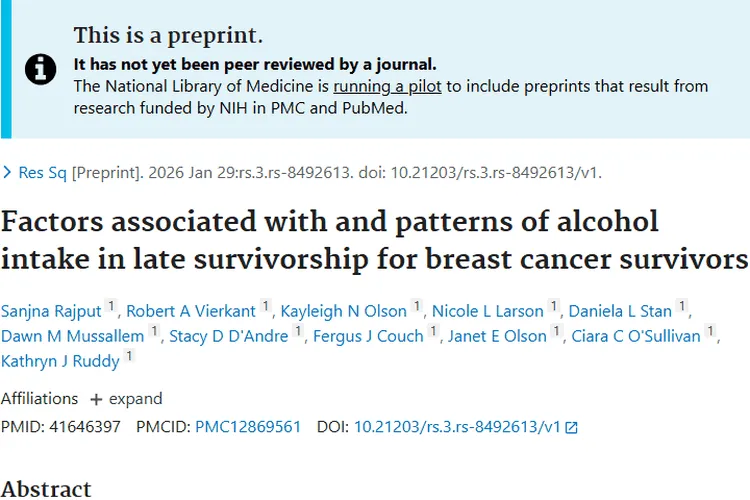Screen dimensions: 750x500
Task: Click author Ciara C O'Sullivan
Action: pyautogui.click(x=636, y=336)
